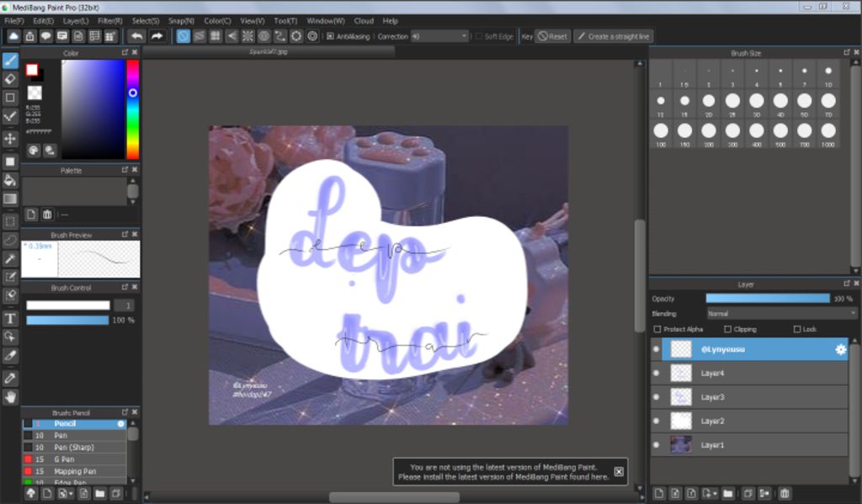Screen dimensions: 862x504
Task: Select Layer3 thumbnail
Action: click(681, 397)
